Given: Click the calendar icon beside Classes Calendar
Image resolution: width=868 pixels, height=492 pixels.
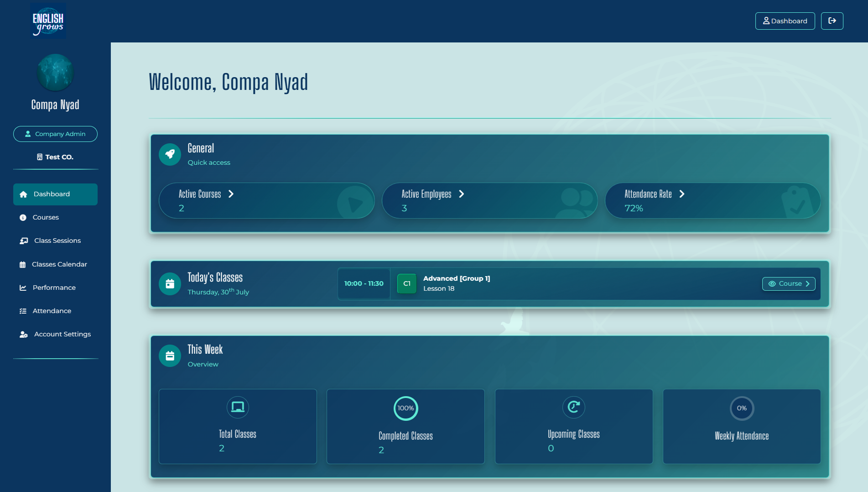Looking at the screenshot, I should point(22,265).
